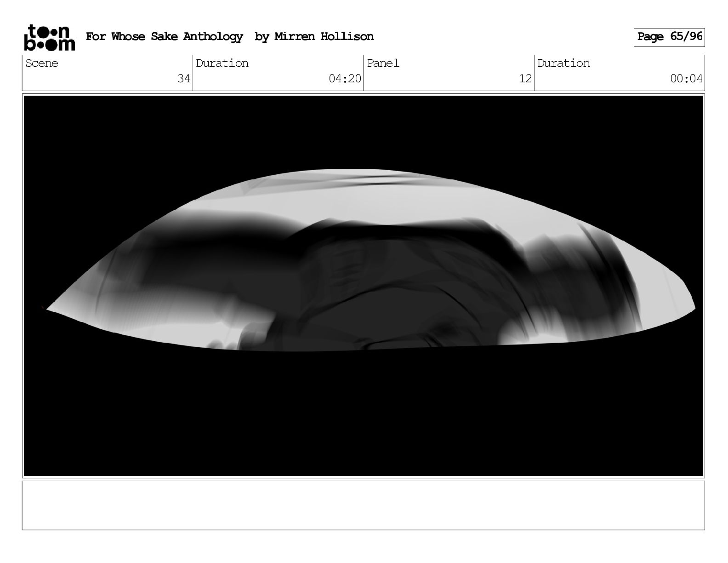The image size is (728, 563).
Task: Select panel number '12'
Action: (x=525, y=79)
